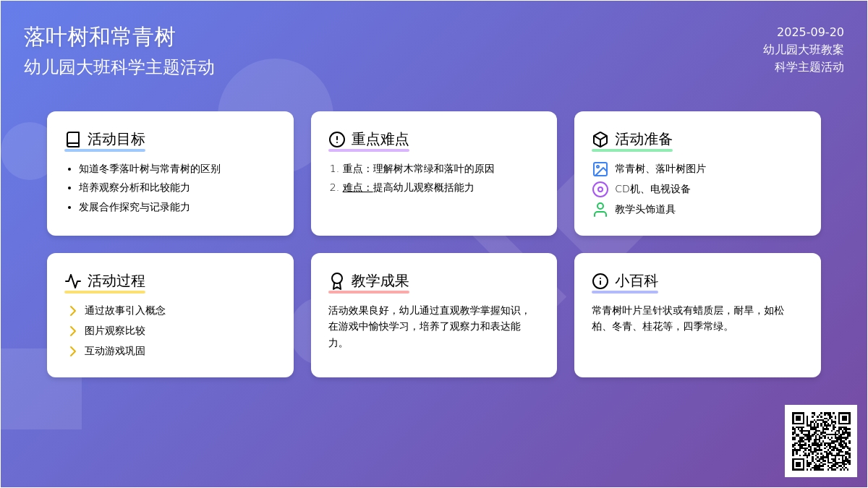Click the chevron beside 通过故事引入概念
Screen dimensions: 868x488
(72, 311)
